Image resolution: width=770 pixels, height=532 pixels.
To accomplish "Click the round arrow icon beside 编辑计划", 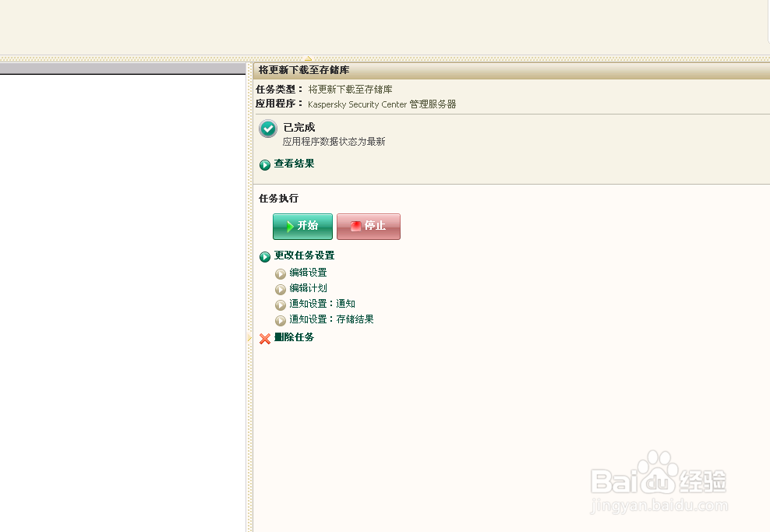I will [281, 290].
